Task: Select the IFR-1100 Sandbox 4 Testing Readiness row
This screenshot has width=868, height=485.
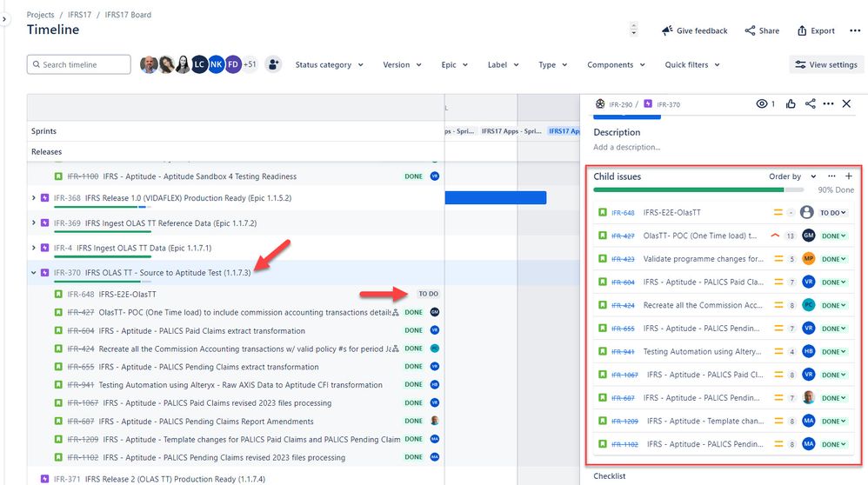Action: pos(236,176)
